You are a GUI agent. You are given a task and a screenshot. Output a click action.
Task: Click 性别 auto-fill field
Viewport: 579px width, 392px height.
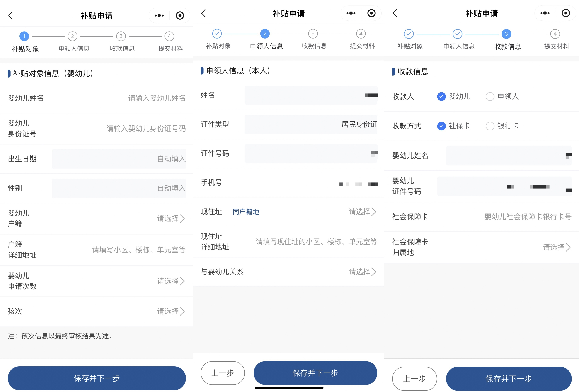(x=119, y=188)
